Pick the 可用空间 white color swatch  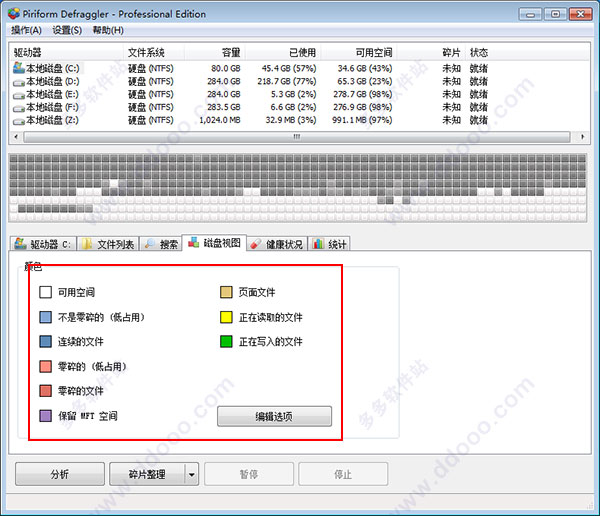pos(46,292)
